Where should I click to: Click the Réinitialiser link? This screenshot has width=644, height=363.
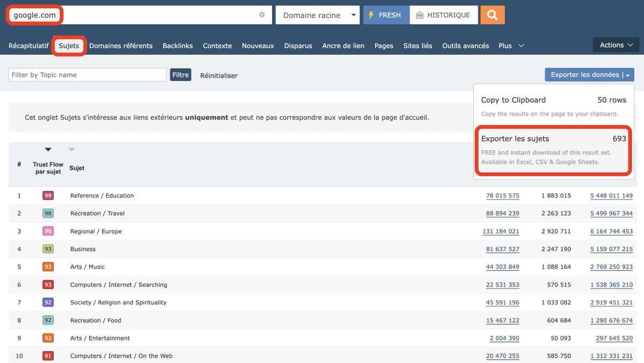[x=219, y=76]
